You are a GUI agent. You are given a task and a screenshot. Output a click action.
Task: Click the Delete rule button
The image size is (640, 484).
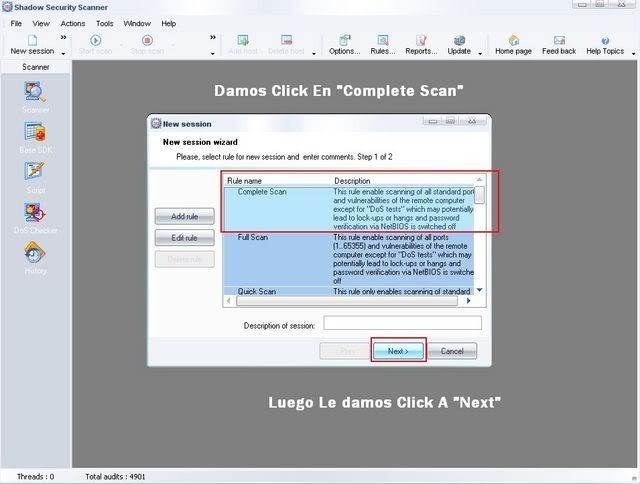coord(184,260)
